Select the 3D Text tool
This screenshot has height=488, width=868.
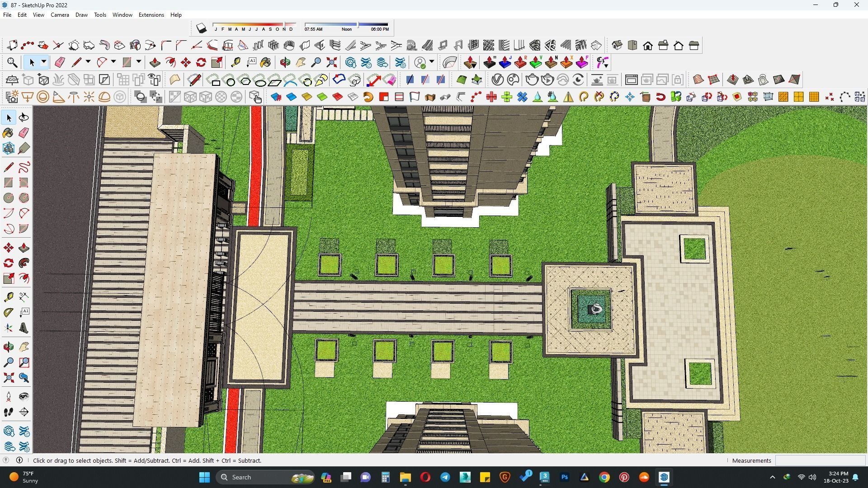click(24, 328)
